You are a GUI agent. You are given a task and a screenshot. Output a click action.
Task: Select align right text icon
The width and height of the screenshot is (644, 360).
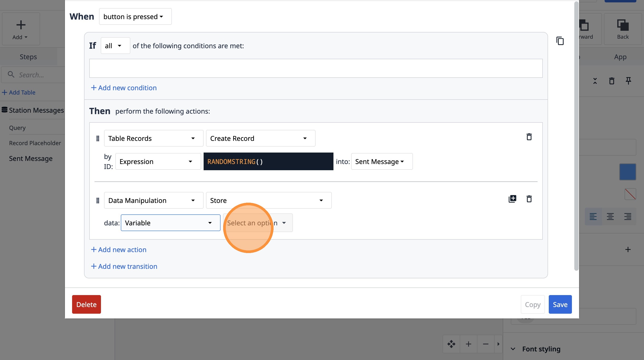628,217
